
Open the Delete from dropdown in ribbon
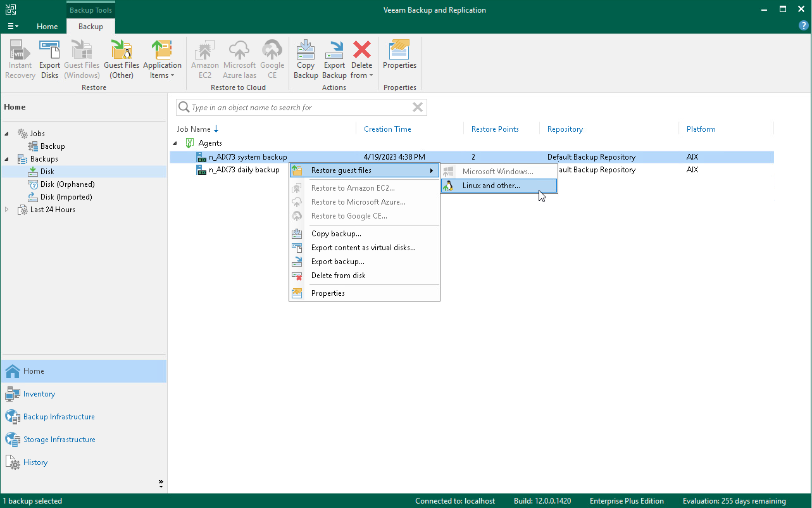click(x=362, y=60)
